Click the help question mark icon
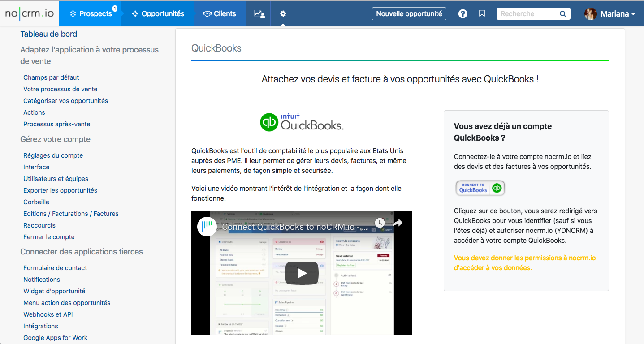 463,14
